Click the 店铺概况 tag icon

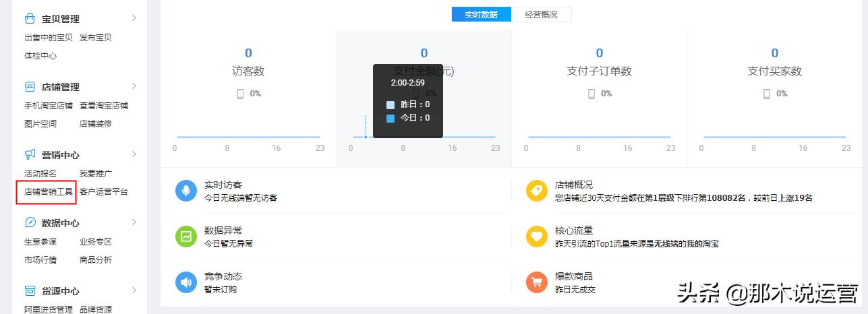(x=537, y=191)
